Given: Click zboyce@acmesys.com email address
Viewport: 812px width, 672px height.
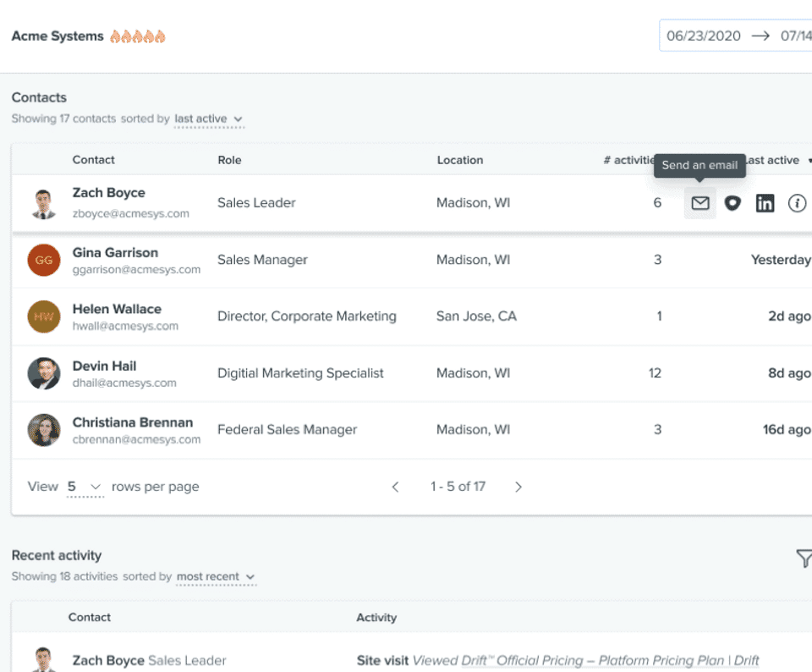Looking at the screenshot, I should click(x=131, y=213).
